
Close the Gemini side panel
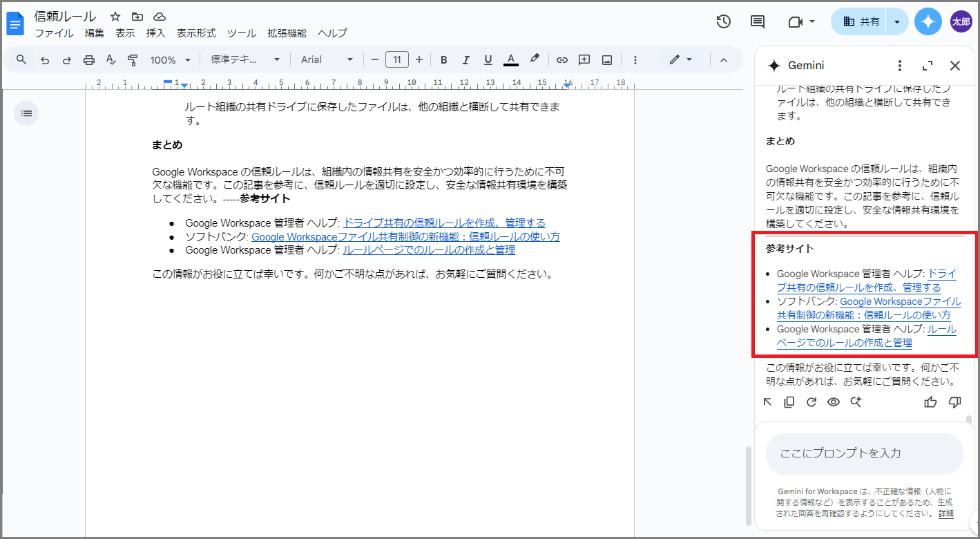(955, 66)
